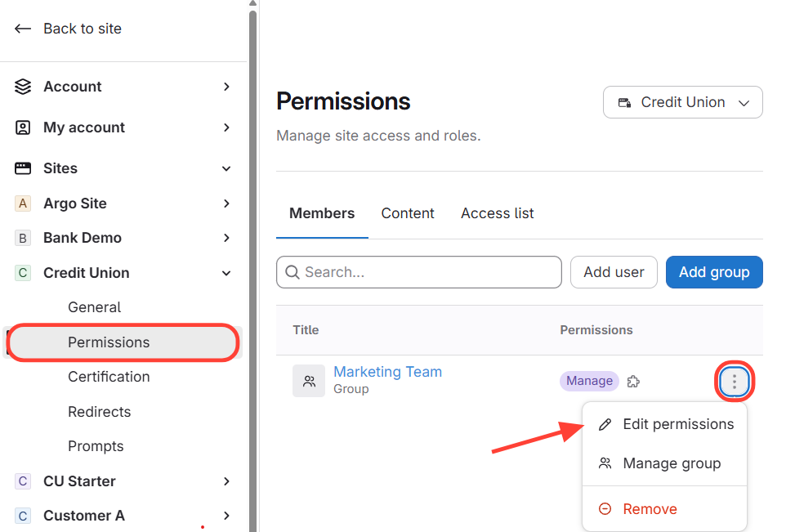Image resolution: width=786 pixels, height=532 pixels.
Task: Open the Marketing Team group link
Action: (x=387, y=372)
